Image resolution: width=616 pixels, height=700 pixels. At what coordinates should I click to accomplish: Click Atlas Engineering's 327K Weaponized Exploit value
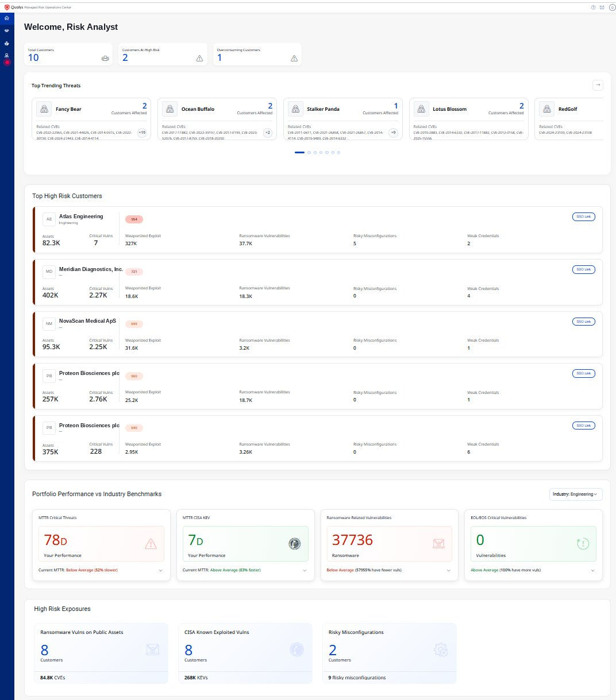tap(131, 243)
